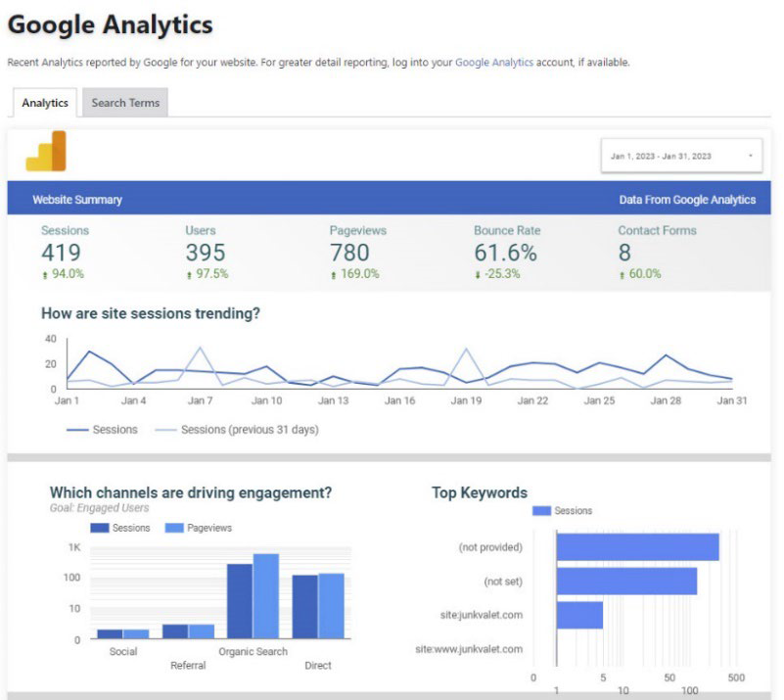This screenshot has width=784, height=700.
Task: Click the Direct axis label
Action: (x=318, y=666)
